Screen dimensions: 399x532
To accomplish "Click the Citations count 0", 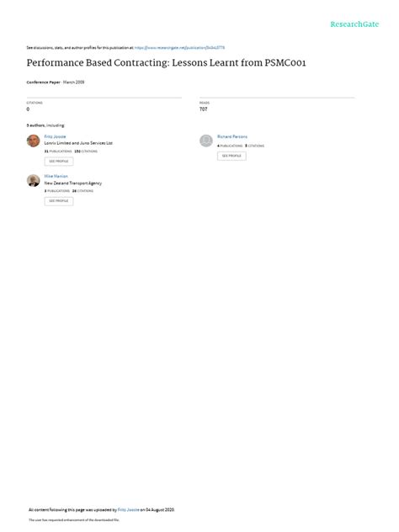I will [x=28, y=109].
